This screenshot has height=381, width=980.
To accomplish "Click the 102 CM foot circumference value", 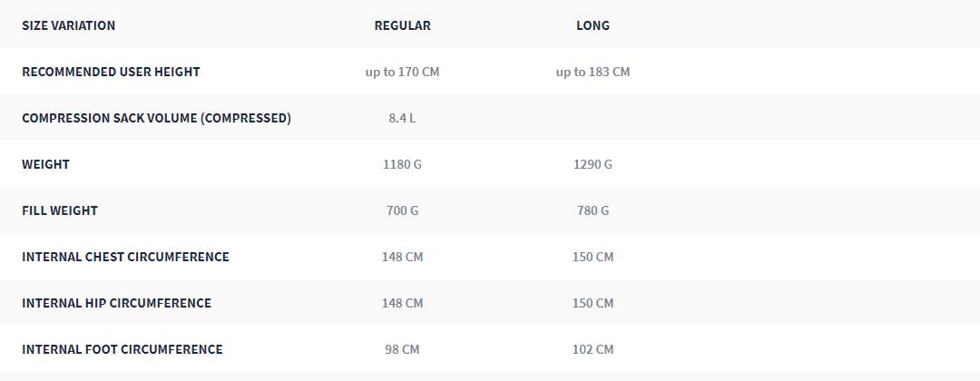I will pyautogui.click(x=593, y=349).
